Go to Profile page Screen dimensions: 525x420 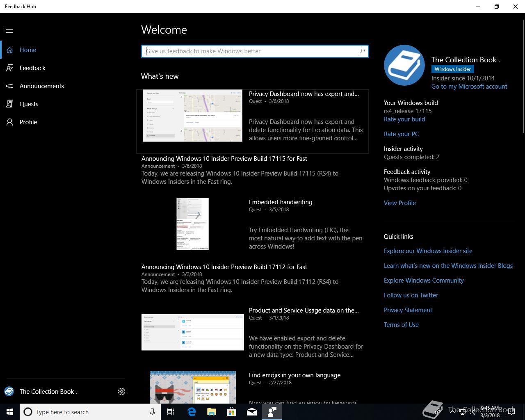click(x=28, y=122)
